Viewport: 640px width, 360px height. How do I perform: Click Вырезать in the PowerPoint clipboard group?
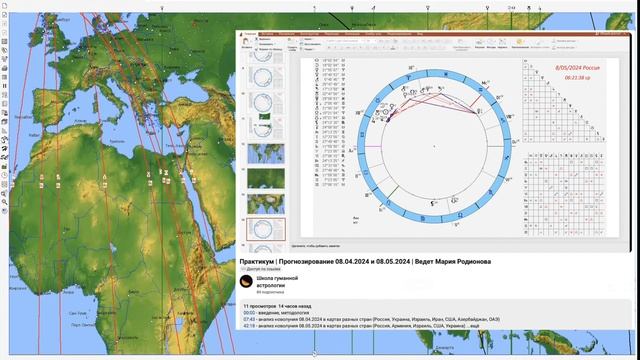click(263, 39)
